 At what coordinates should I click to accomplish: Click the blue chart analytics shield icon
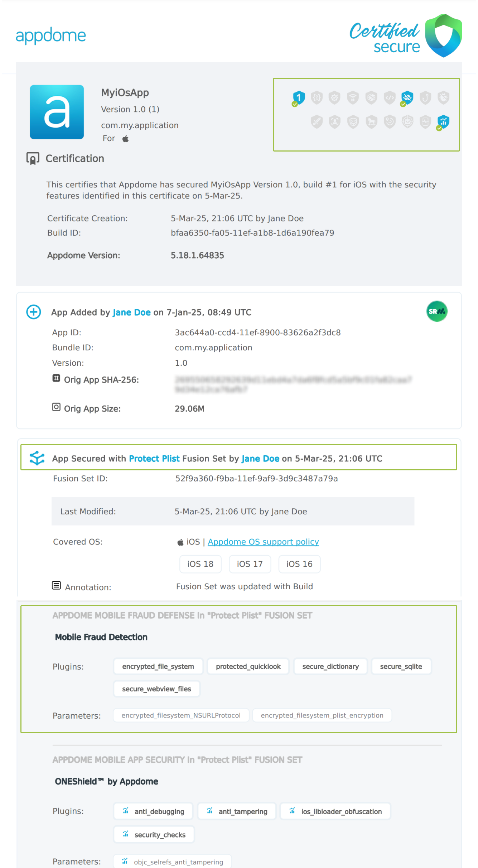click(443, 122)
